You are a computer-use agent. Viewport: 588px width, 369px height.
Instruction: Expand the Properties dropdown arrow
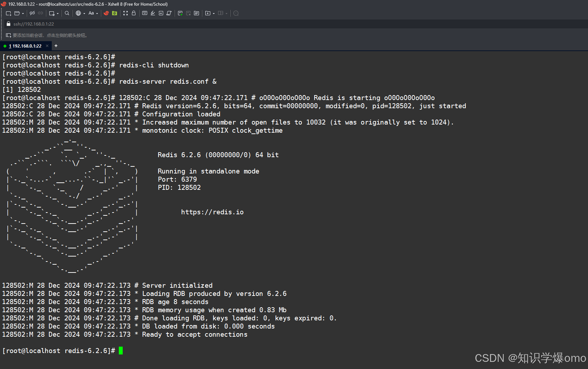point(58,13)
